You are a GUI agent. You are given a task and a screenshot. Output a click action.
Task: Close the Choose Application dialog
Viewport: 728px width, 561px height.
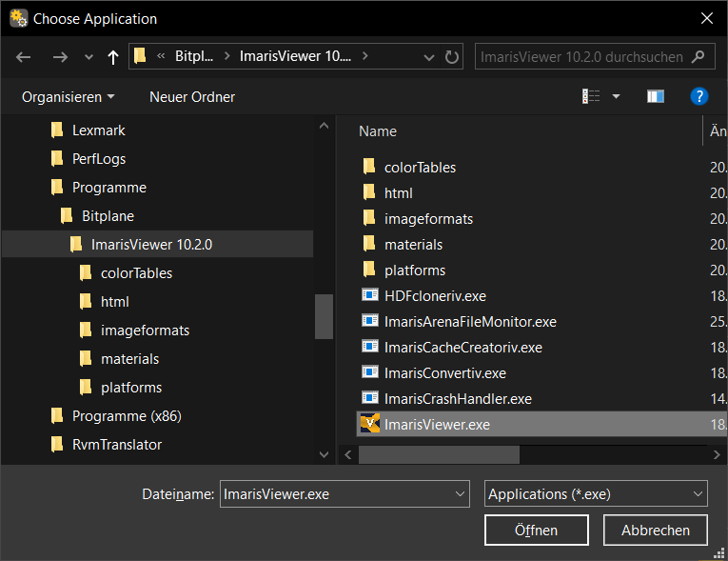point(707,19)
